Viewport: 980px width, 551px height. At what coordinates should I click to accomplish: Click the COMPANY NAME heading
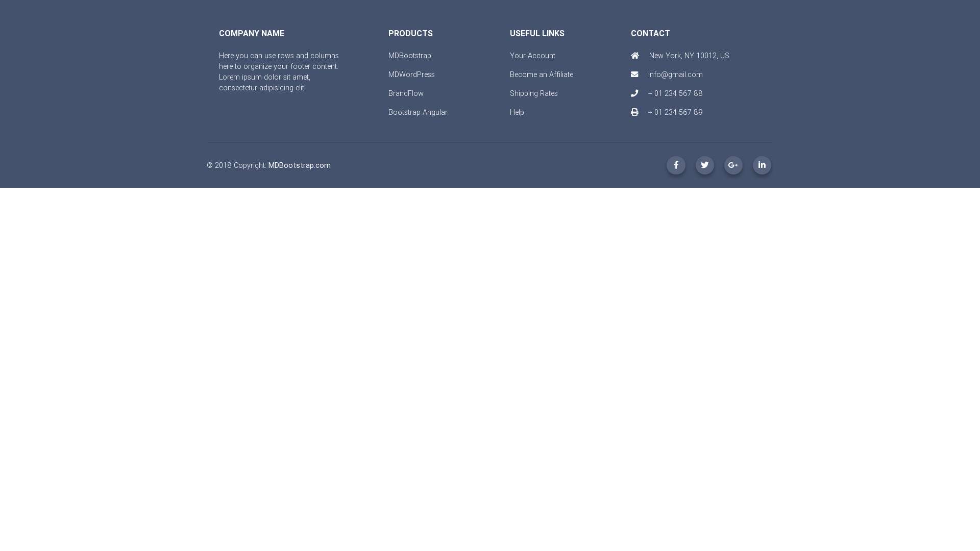point(252,34)
